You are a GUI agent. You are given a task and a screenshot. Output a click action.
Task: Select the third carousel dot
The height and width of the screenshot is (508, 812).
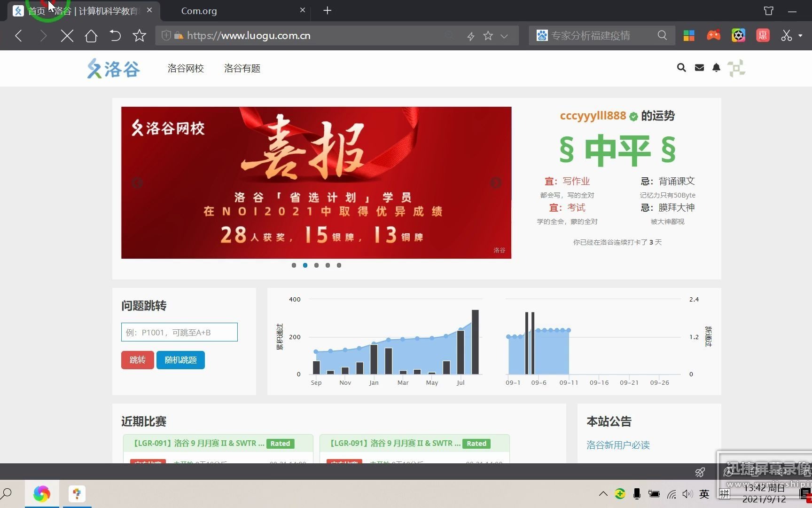316,265
